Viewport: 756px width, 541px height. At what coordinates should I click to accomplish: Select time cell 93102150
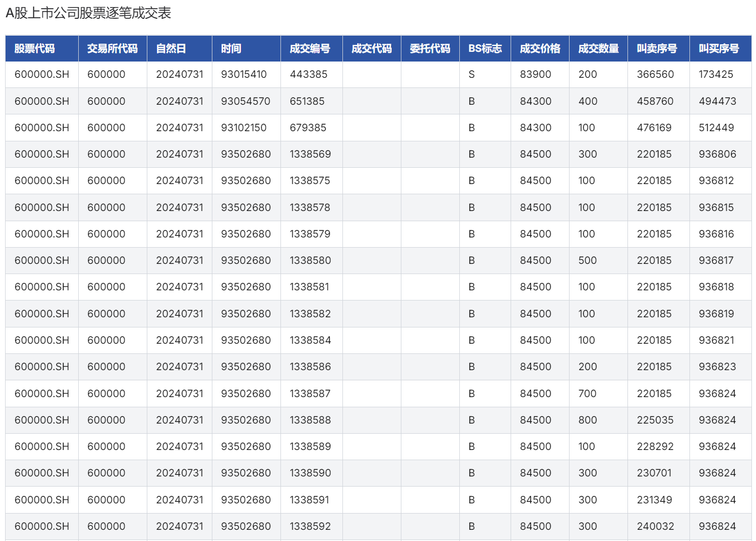click(244, 128)
